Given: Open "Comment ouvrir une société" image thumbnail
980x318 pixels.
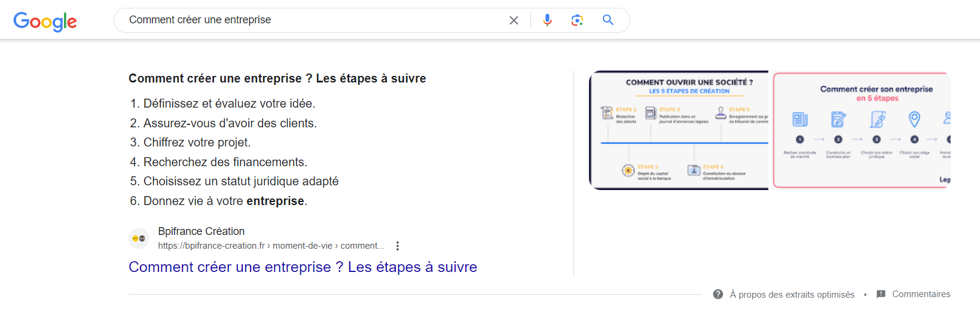Looking at the screenshot, I should pyautogui.click(x=679, y=130).
